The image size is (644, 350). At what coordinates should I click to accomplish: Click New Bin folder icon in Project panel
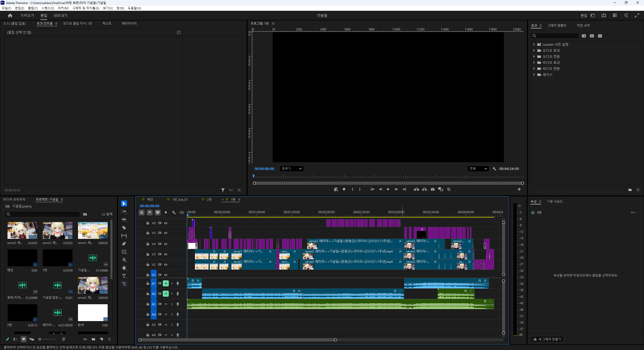(x=93, y=339)
